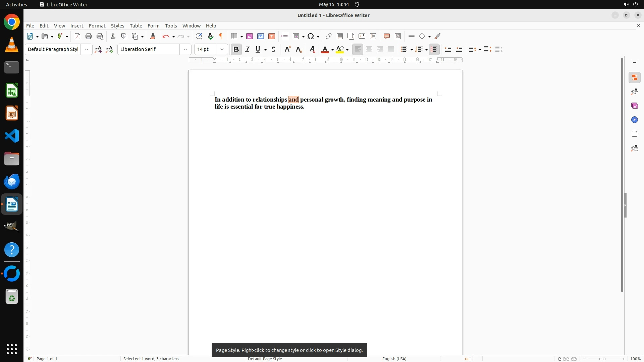The width and height of the screenshot is (644, 362).
Task: Open the Font Size dropdown arrow
Action: pos(222,49)
